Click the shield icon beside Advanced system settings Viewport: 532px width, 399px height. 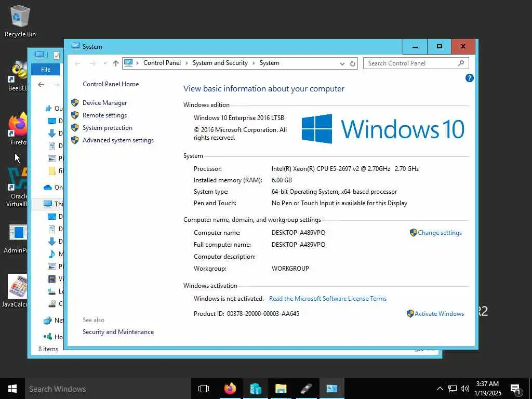coord(75,140)
